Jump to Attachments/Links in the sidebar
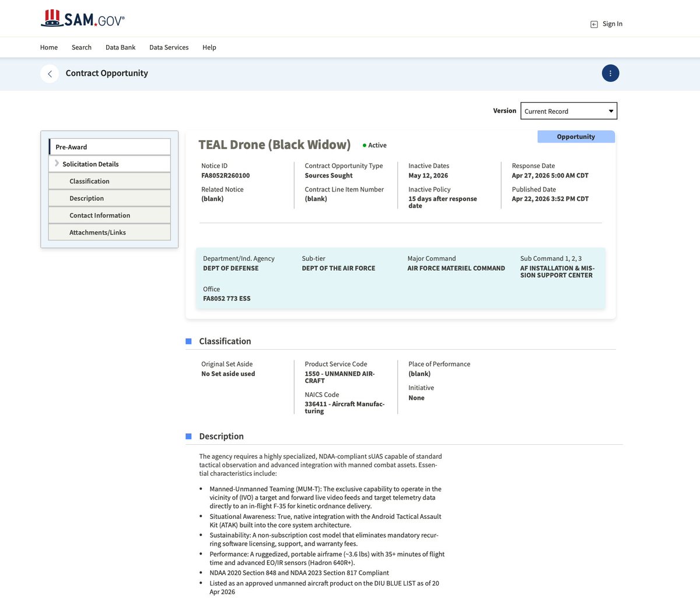The width and height of the screenshot is (700, 610). point(110,232)
